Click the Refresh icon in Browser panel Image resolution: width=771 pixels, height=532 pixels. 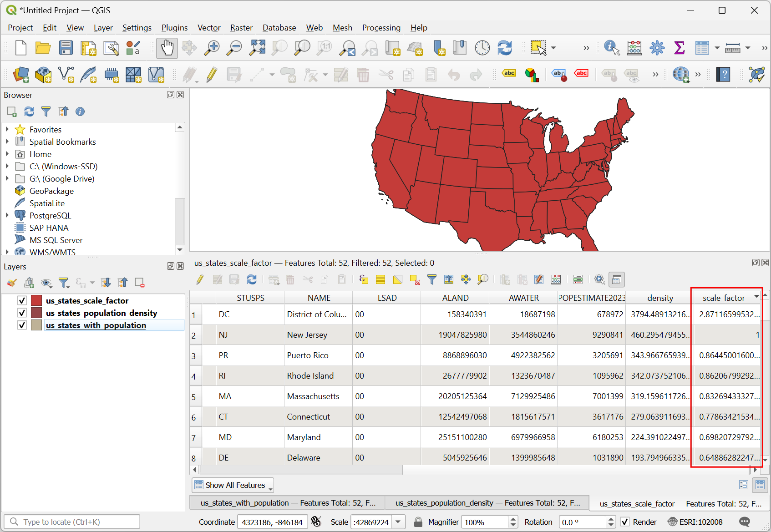tap(29, 111)
